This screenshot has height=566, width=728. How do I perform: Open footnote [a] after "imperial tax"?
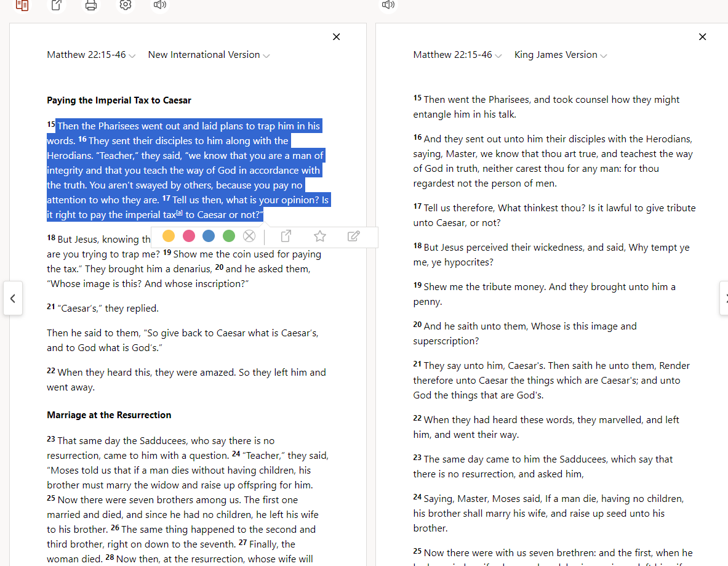179,213
